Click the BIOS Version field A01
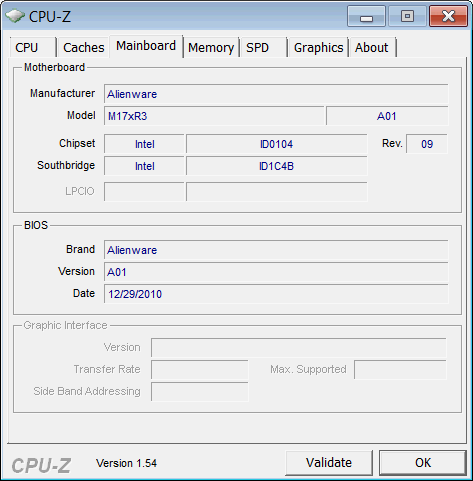This screenshot has height=481, width=473. pos(276,272)
